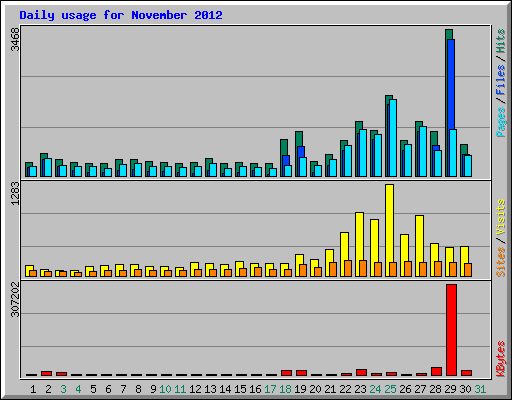Click day label 7 on the axis
The width and height of the screenshot is (512, 400).
tap(123, 389)
